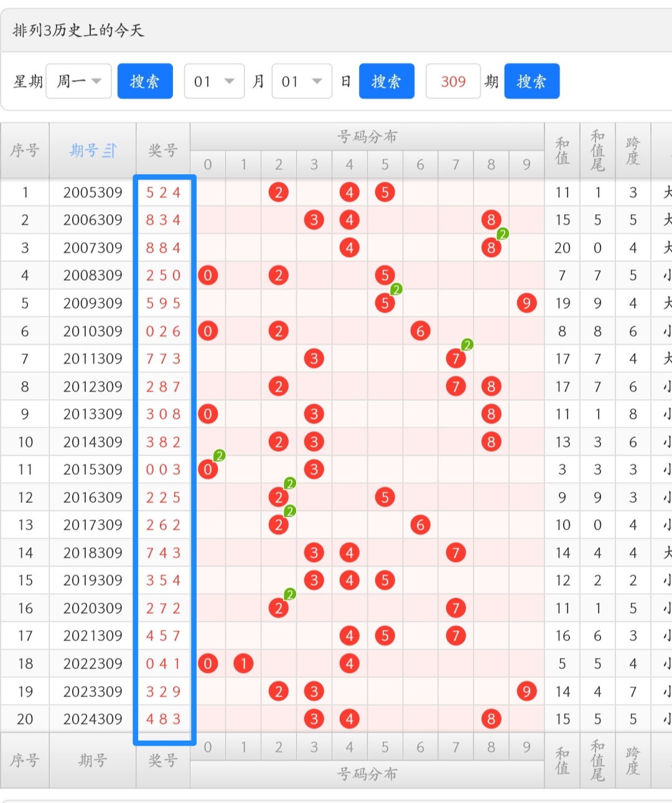Click the 排列3历史上的今天 page title
Viewport: 672px width, 803px height.
pos(78,30)
